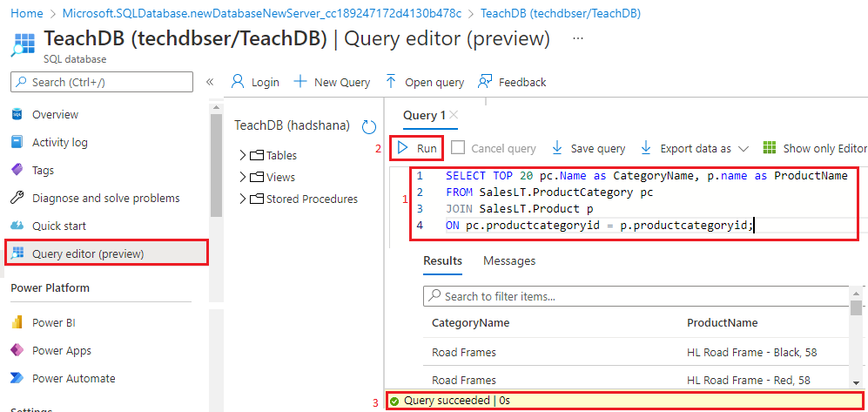Open the Overview sidebar item
Screen dimensions: 868x412
click(55, 115)
